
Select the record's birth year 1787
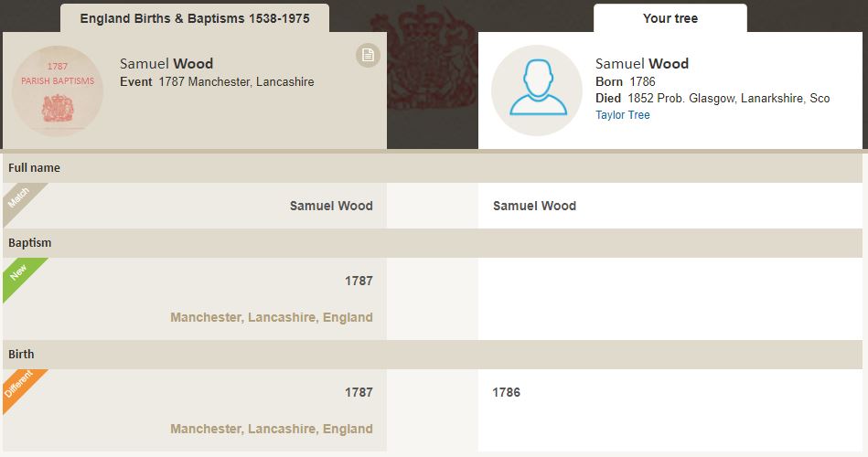(359, 393)
